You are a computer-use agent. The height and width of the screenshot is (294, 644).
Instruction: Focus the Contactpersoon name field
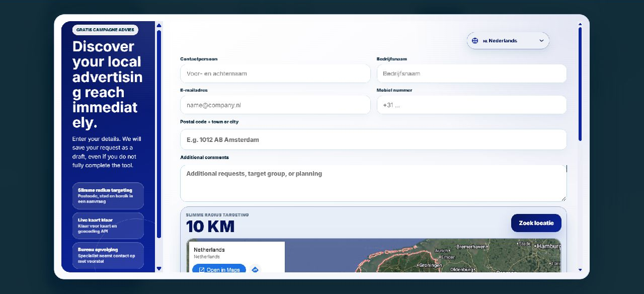(275, 73)
